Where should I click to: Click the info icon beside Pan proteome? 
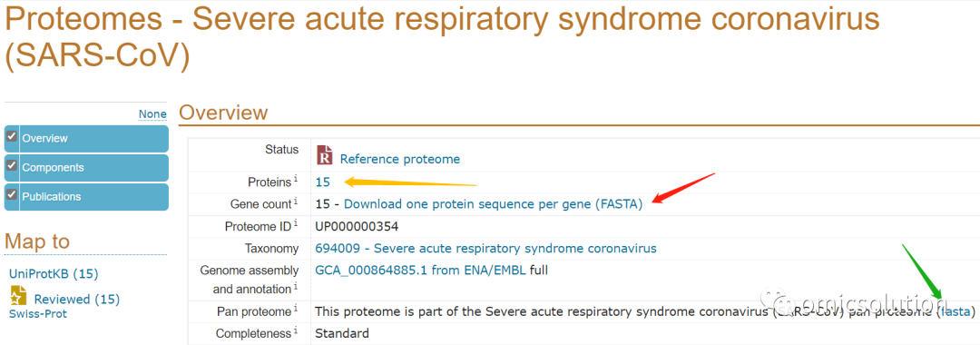pos(296,309)
